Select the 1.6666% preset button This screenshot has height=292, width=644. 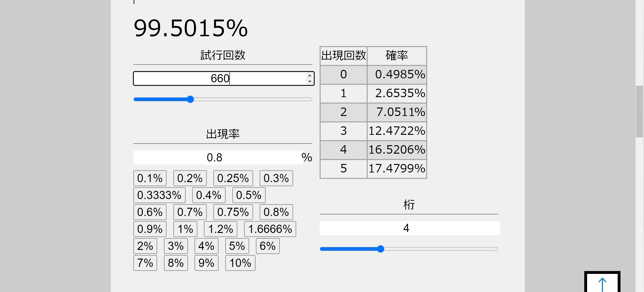coord(270,229)
